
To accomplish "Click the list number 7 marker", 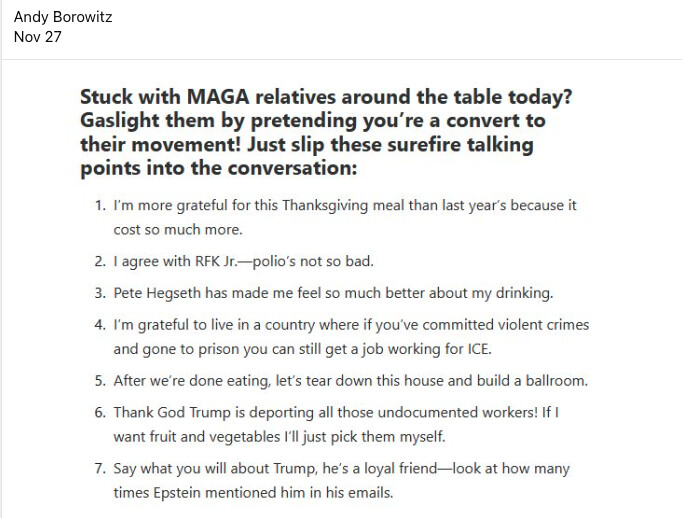I will pos(100,469).
